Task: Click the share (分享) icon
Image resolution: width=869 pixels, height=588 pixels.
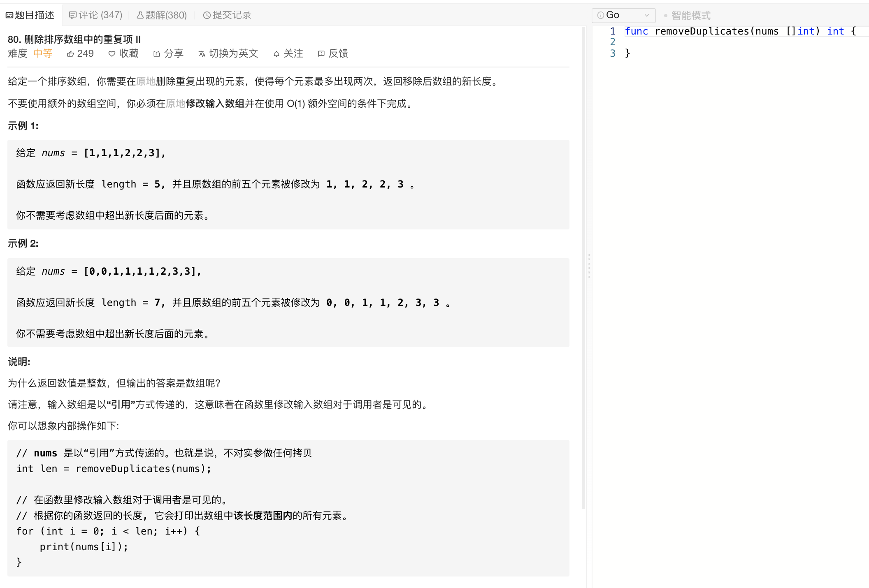Action: tap(157, 54)
